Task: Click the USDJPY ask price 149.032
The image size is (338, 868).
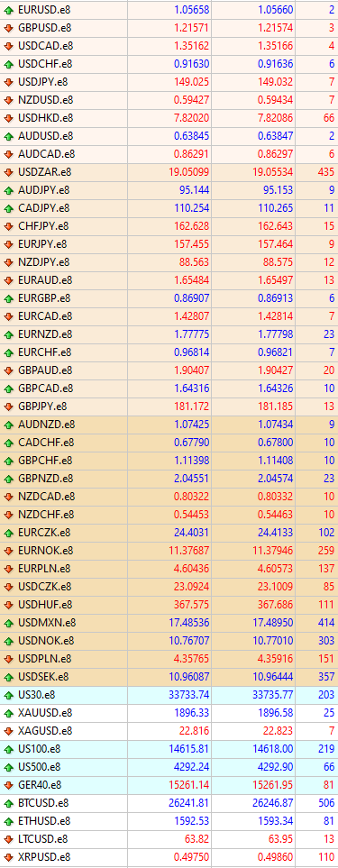Action: click(x=275, y=82)
